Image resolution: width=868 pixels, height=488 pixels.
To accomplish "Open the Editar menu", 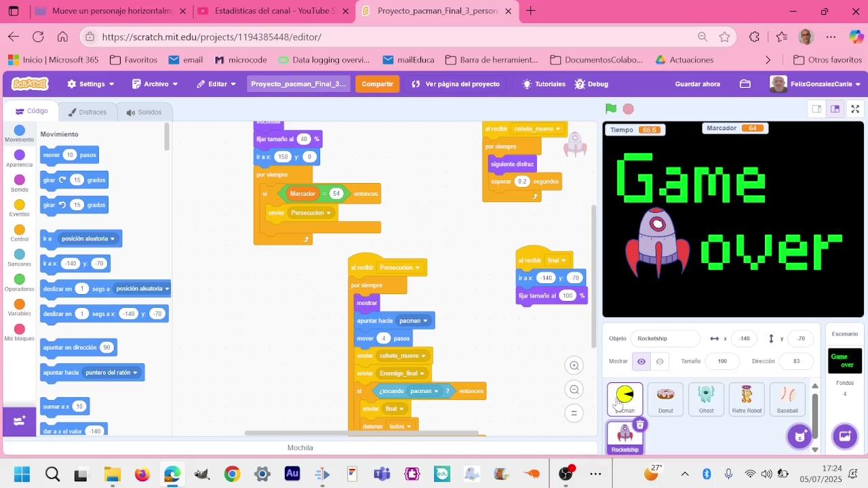I will click(217, 84).
